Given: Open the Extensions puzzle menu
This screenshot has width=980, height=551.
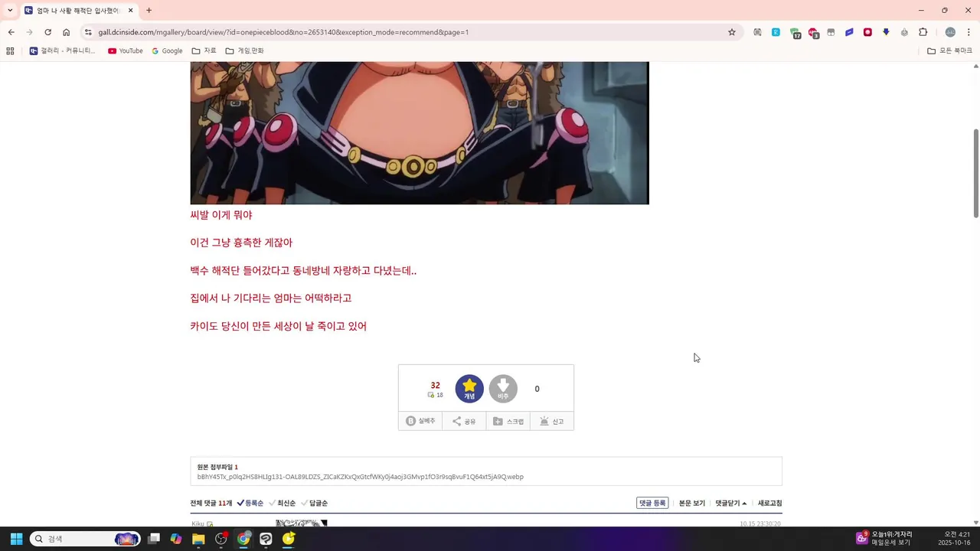Looking at the screenshot, I should pos(923,32).
